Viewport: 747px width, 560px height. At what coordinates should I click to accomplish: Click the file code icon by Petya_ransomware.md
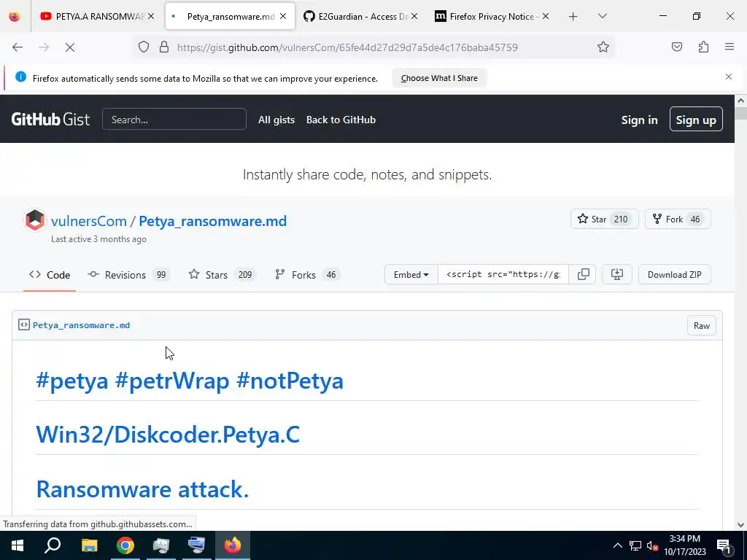point(24,324)
